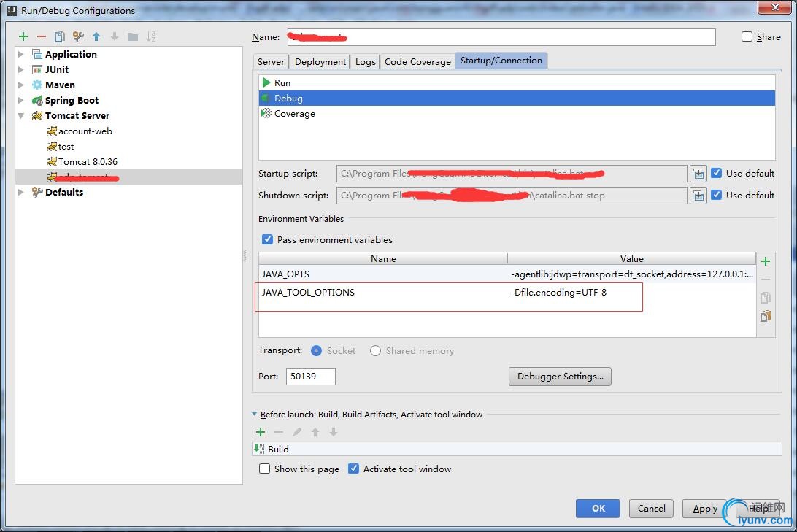Expand the Defaults tree node
797x532 pixels.
[21, 192]
